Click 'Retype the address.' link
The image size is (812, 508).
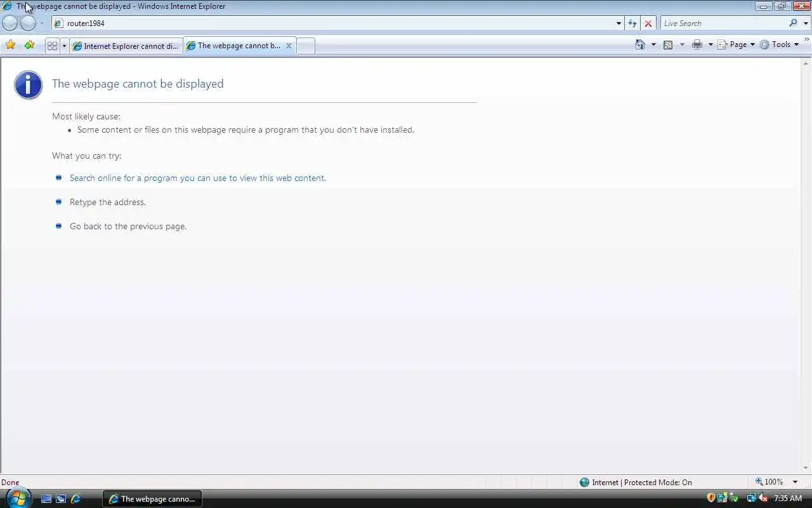(108, 202)
